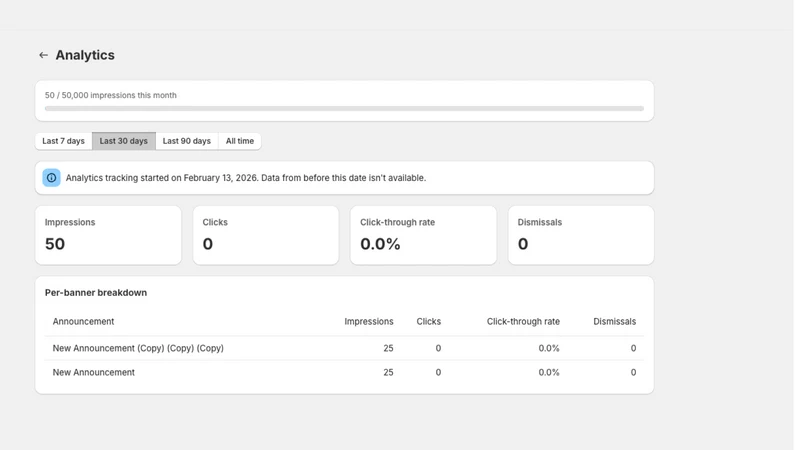Switch to the Last 90 days range
This screenshot has height=450, width=800.
[187, 141]
